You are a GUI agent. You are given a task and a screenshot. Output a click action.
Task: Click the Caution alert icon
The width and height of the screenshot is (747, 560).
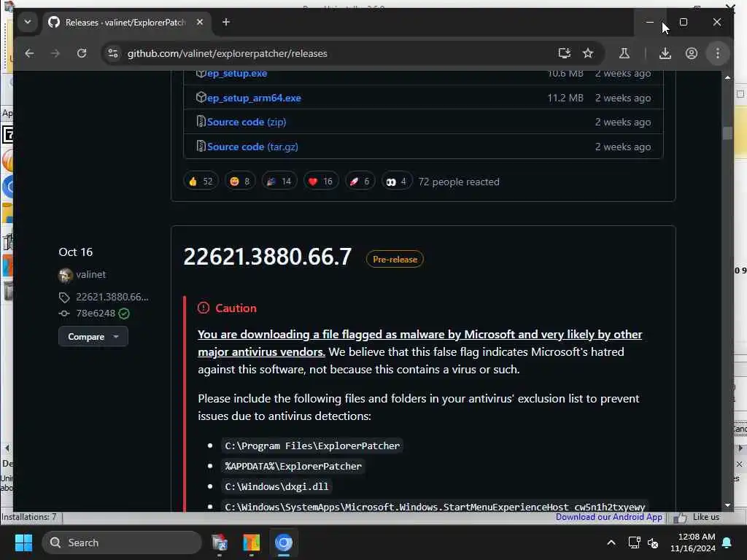204,308
